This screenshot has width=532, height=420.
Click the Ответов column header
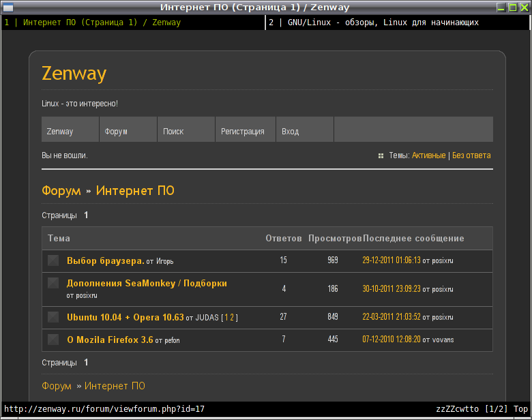point(284,238)
